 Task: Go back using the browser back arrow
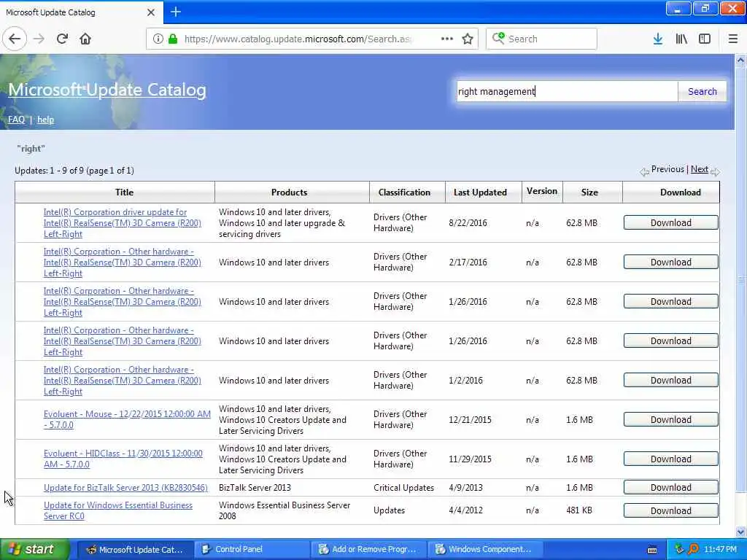15,39
